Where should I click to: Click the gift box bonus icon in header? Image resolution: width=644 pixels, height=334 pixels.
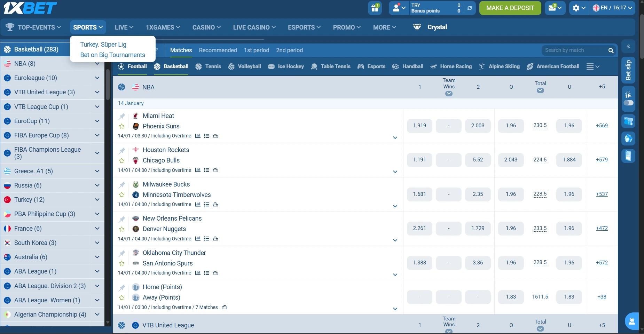[x=375, y=8]
